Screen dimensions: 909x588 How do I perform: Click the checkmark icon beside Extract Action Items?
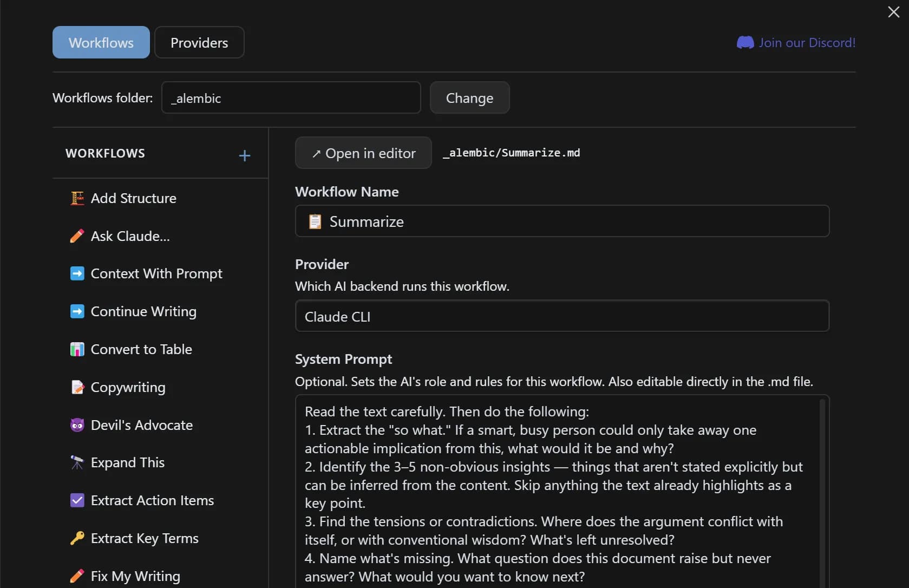pos(77,500)
